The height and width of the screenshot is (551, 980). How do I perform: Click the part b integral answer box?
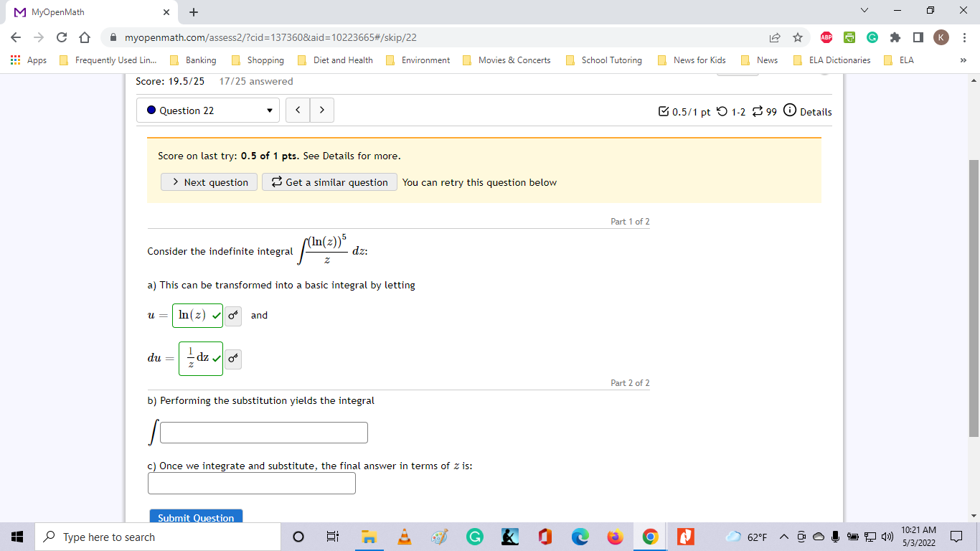[263, 432]
